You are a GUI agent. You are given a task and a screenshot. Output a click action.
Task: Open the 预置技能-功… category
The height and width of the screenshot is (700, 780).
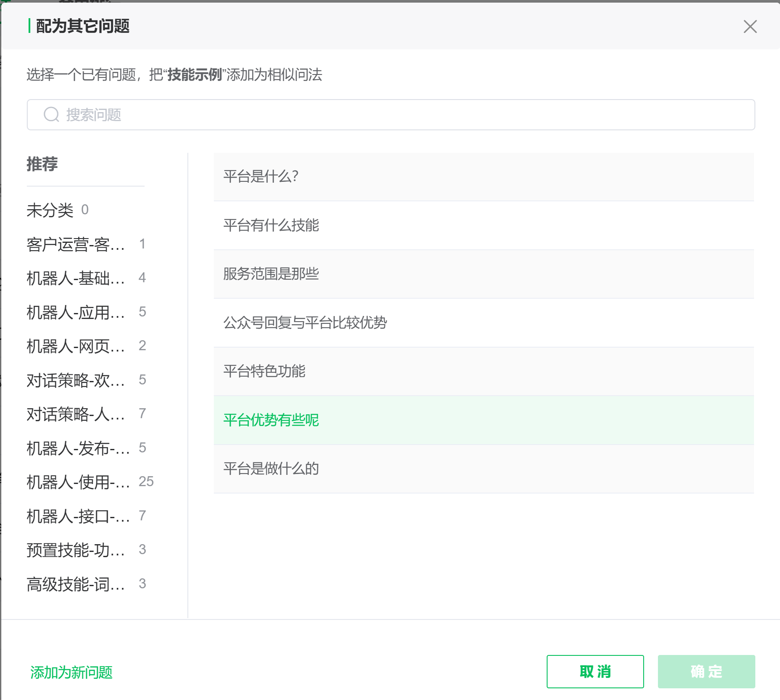coord(76,550)
